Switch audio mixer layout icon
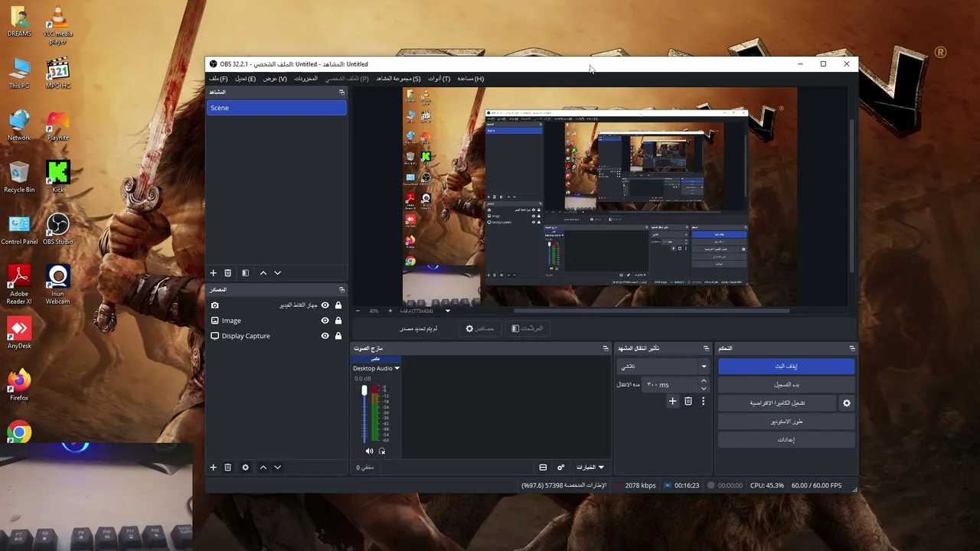The height and width of the screenshot is (551, 980). pos(543,467)
